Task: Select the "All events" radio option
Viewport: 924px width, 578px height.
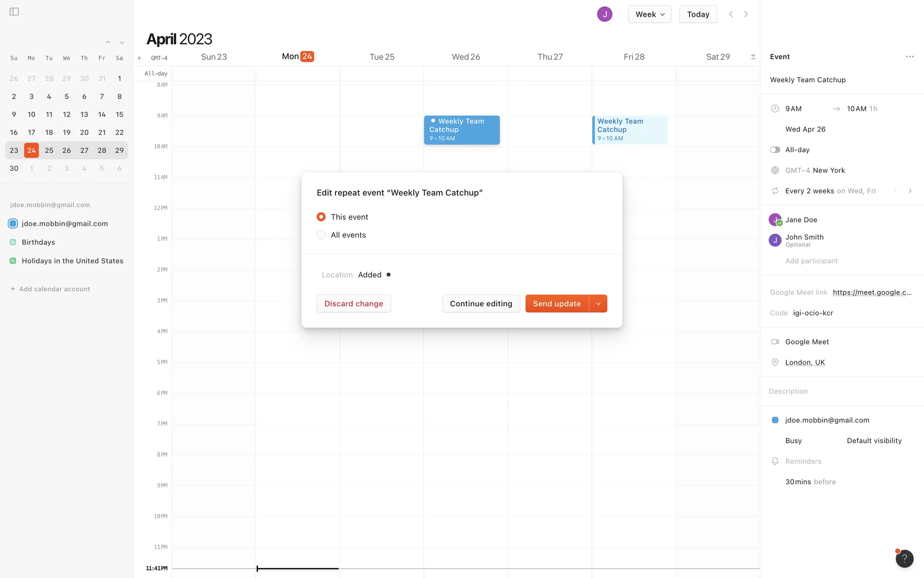Action: pyautogui.click(x=321, y=235)
